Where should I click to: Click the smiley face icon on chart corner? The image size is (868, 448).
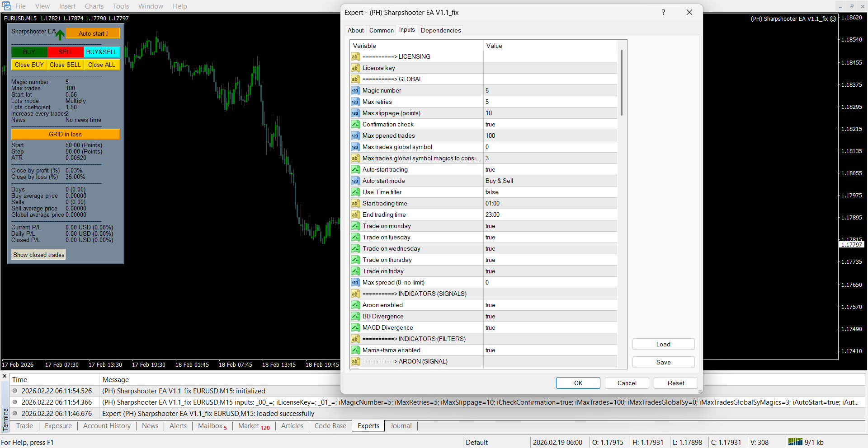coord(833,19)
